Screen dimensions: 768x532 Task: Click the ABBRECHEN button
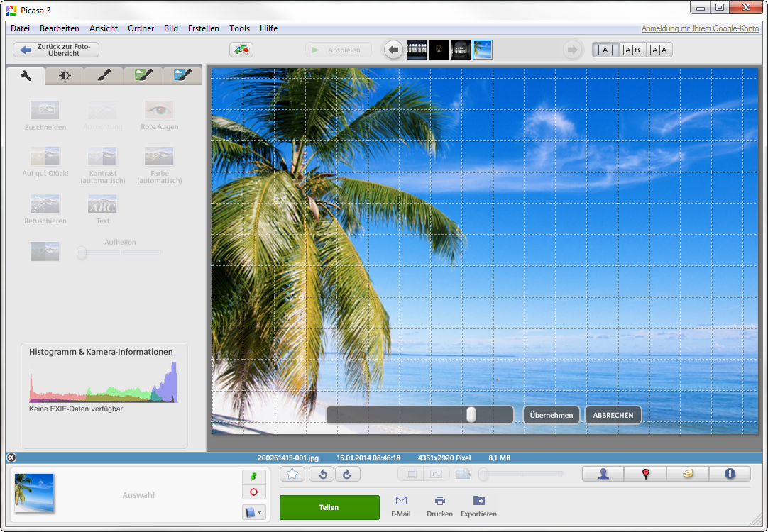[x=613, y=415]
